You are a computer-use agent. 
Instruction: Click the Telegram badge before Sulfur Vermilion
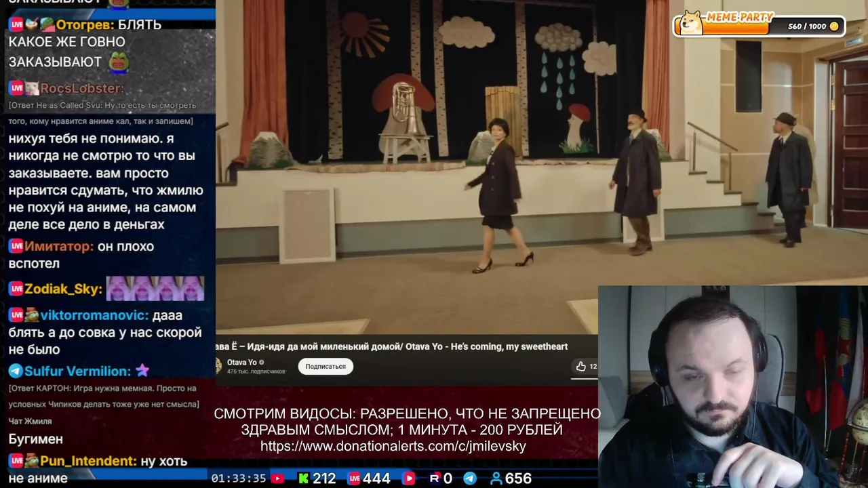[x=16, y=371]
